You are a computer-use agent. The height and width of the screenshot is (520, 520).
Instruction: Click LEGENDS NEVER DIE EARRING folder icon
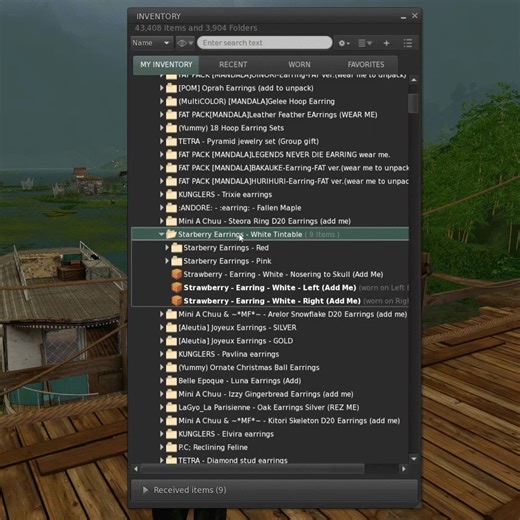pyautogui.click(x=171, y=154)
